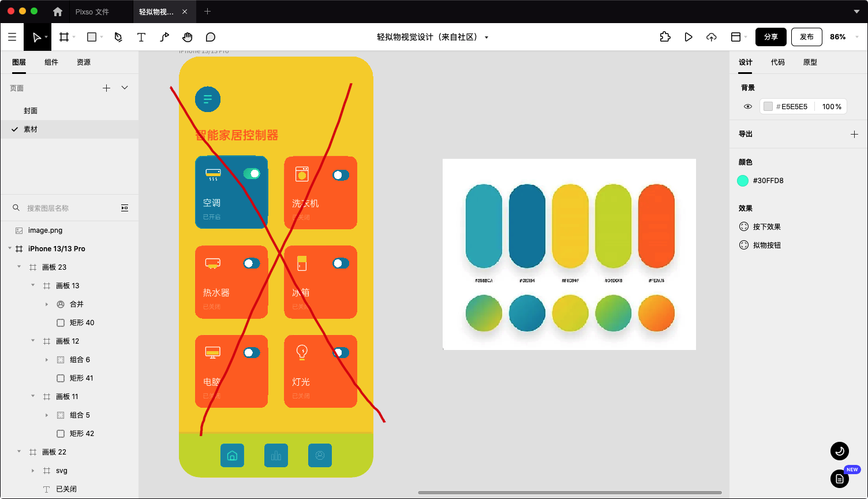Select the curve connector tool
Screen dimensions: 868x499
click(164, 37)
